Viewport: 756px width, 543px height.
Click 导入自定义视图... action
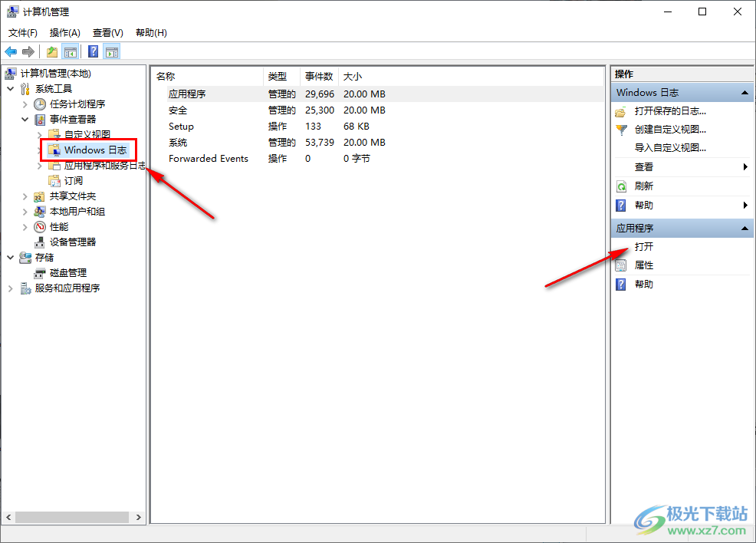tap(670, 148)
